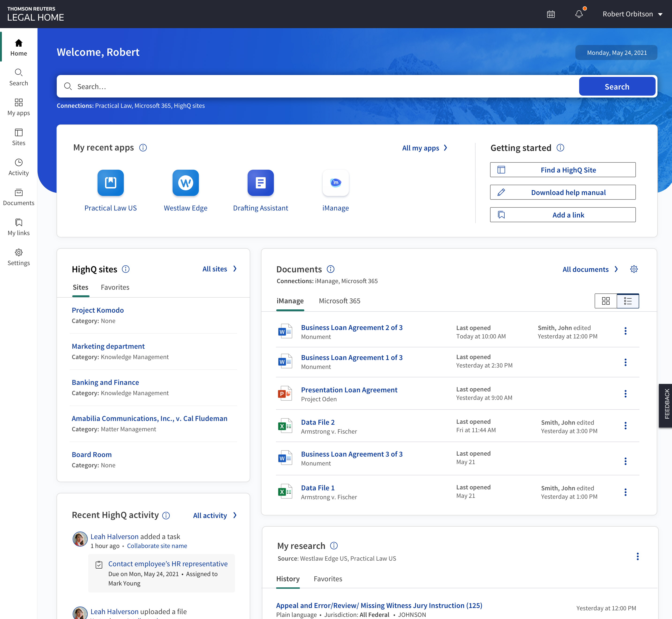Switch documents to list view

point(628,301)
